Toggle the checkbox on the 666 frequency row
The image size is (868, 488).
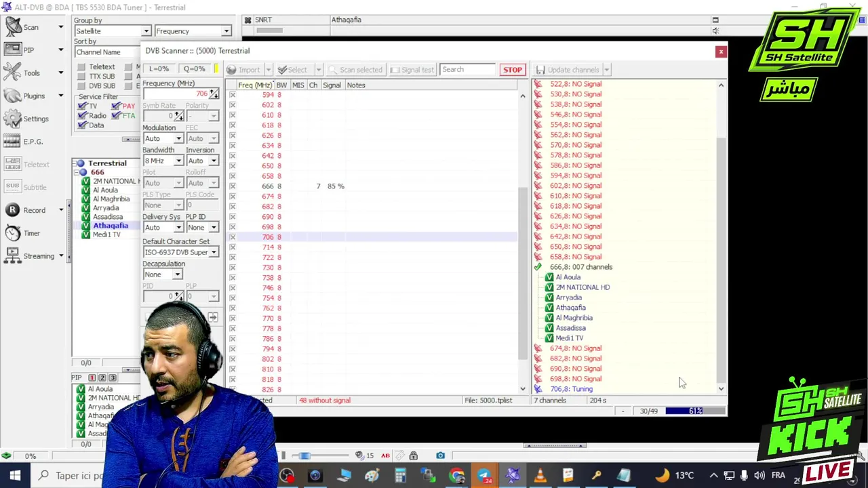click(232, 186)
